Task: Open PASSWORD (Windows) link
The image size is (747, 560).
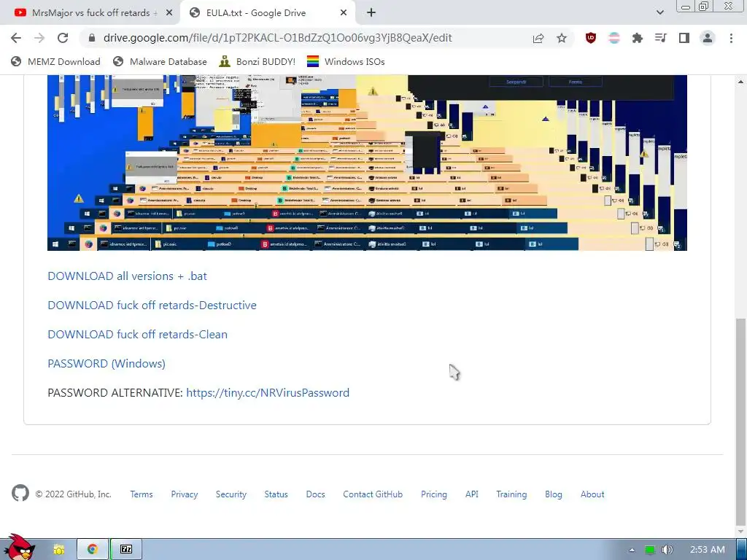Action: point(107,363)
